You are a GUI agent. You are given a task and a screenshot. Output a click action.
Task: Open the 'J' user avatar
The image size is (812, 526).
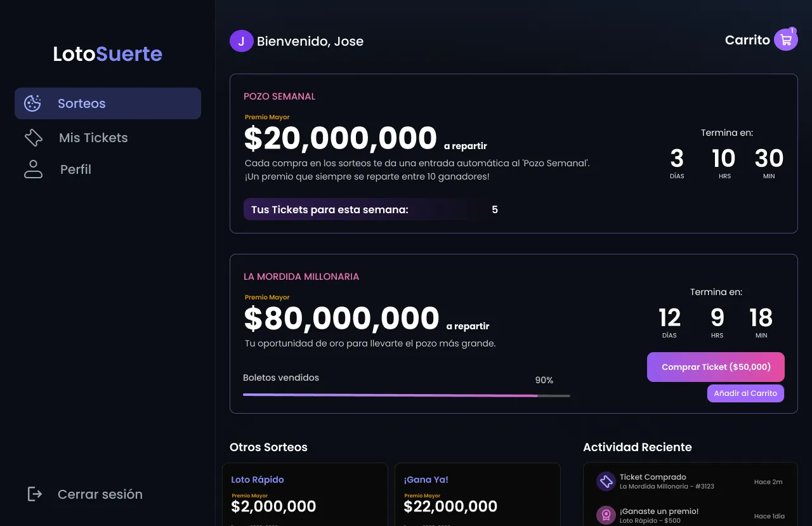[241, 41]
